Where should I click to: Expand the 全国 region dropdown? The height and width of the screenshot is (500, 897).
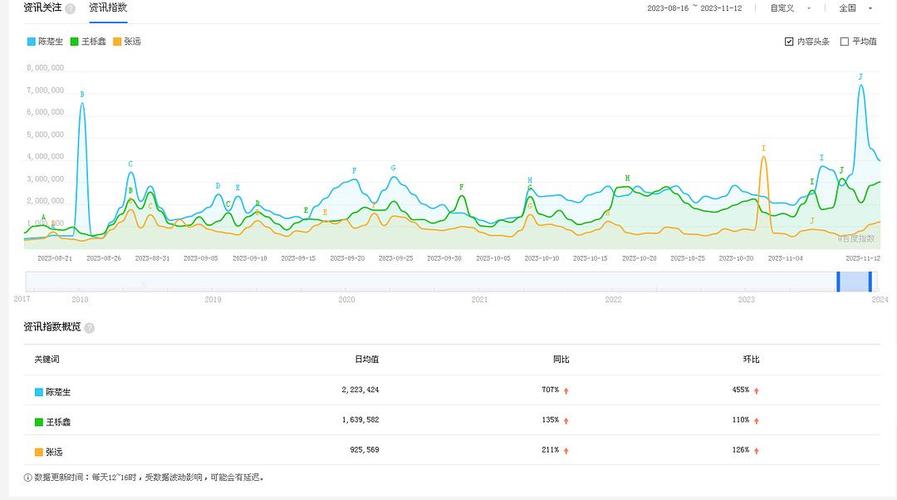click(x=855, y=8)
